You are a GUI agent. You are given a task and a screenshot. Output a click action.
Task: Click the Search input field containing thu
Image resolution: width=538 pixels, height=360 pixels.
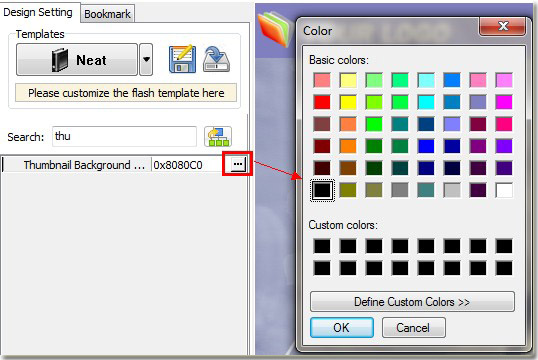tap(124, 136)
